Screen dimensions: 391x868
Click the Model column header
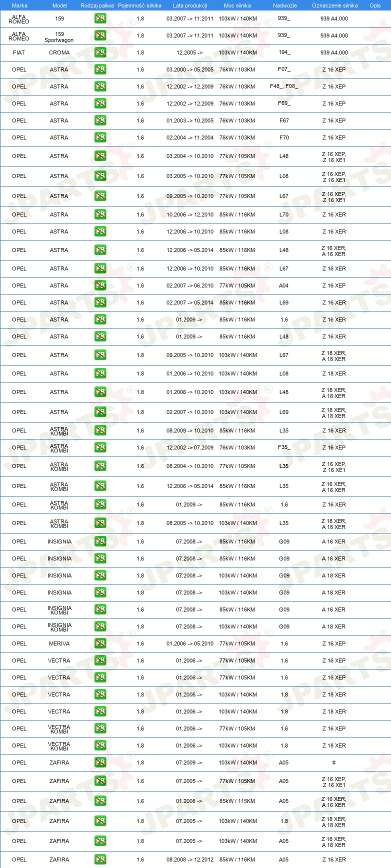coord(59,5)
